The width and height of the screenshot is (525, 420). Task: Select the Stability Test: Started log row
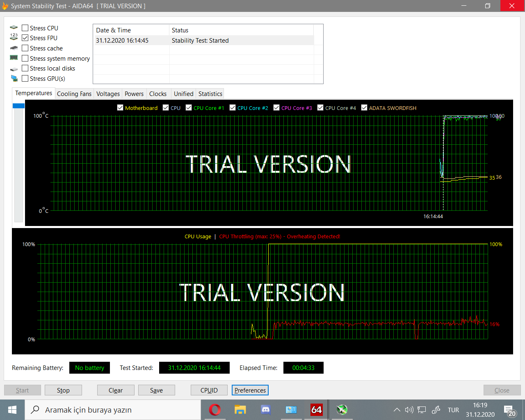point(203,40)
